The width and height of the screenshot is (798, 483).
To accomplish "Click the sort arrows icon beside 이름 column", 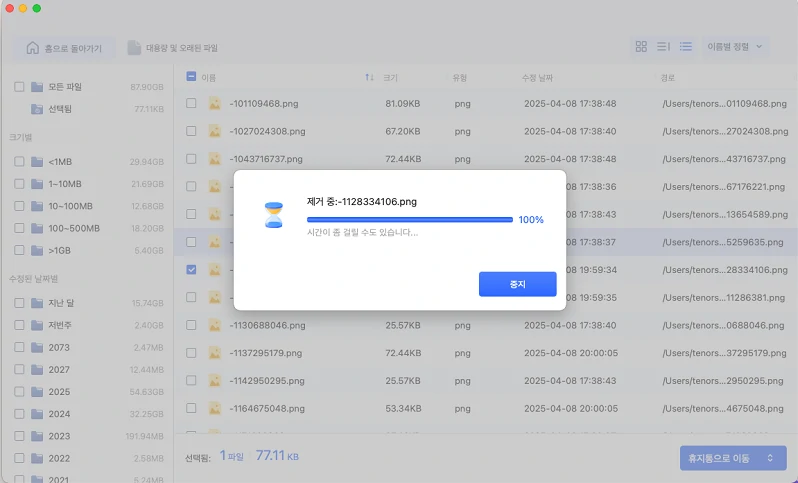I will click(369, 77).
